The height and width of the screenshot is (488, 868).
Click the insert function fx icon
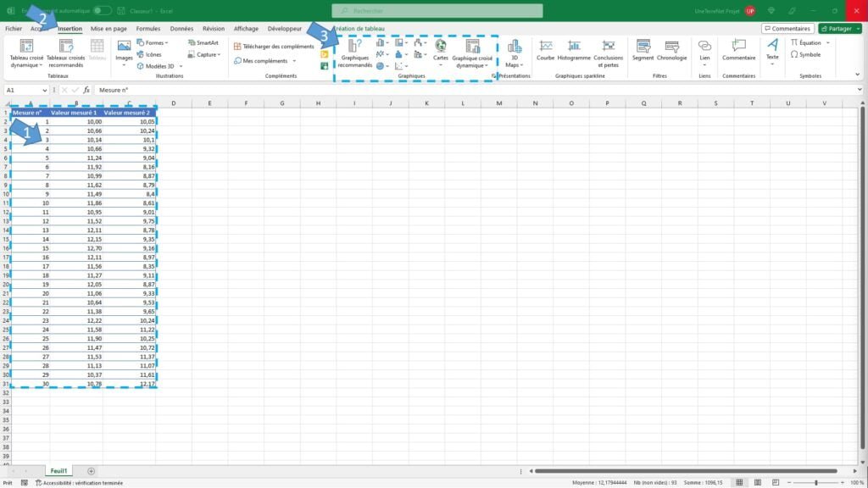click(x=86, y=90)
